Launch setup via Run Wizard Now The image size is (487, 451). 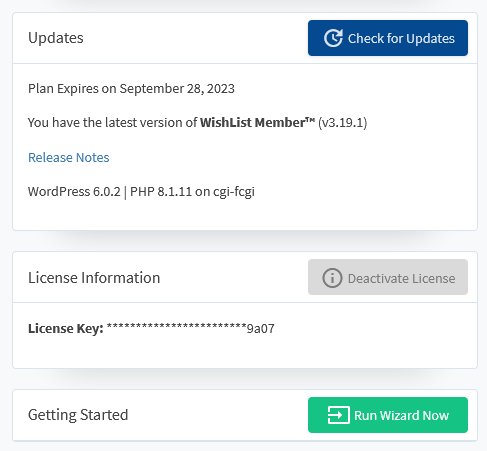[388, 415]
